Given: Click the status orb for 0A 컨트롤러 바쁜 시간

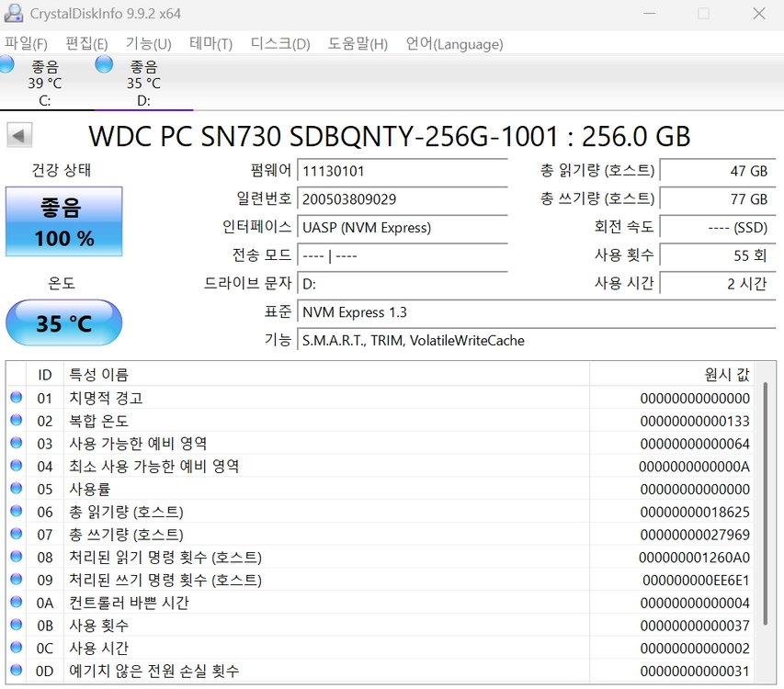Looking at the screenshot, I should 16,602.
